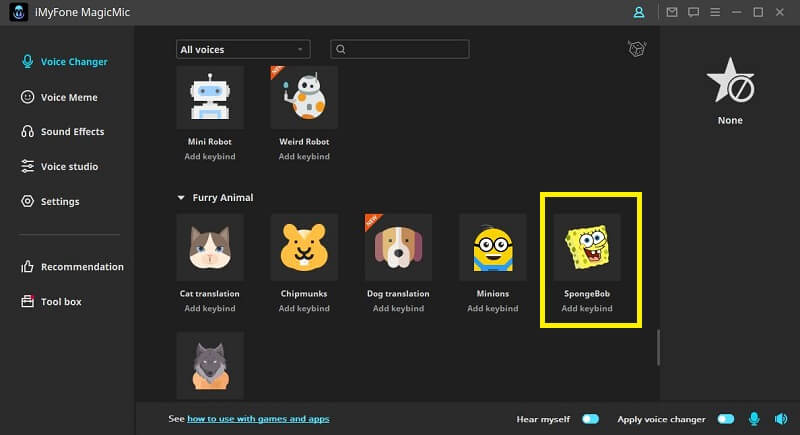This screenshot has width=800, height=435.
Task: Choose the Cat translation voice
Action: pos(210,247)
